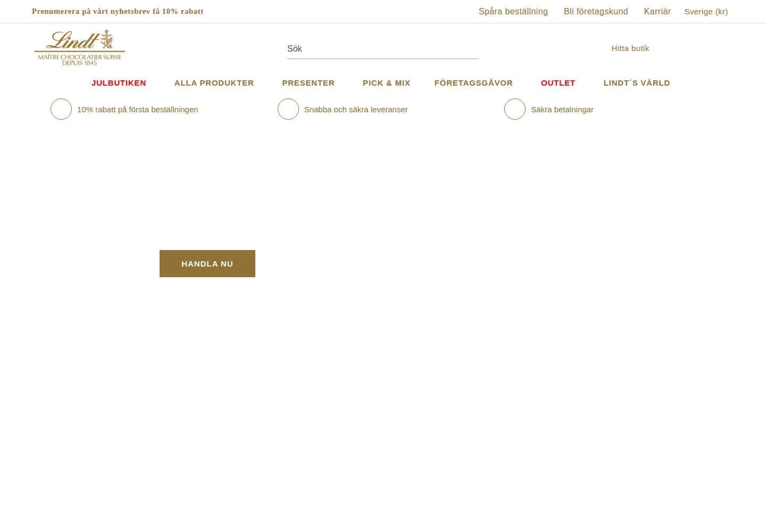766x532 pixels.
Task: Select '10% rabatt på första beställningen' text
Action: pos(137,110)
